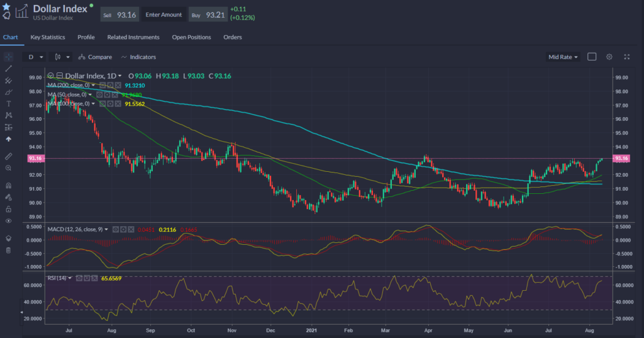The image size is (644, 338).
Task: Click the Sell 93.16 button
Action: (x=119, y=15)
